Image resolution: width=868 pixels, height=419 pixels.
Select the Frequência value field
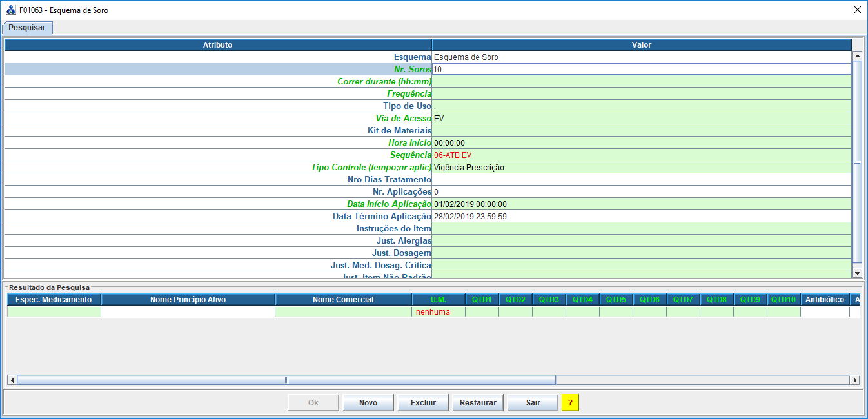pos(641,94)
